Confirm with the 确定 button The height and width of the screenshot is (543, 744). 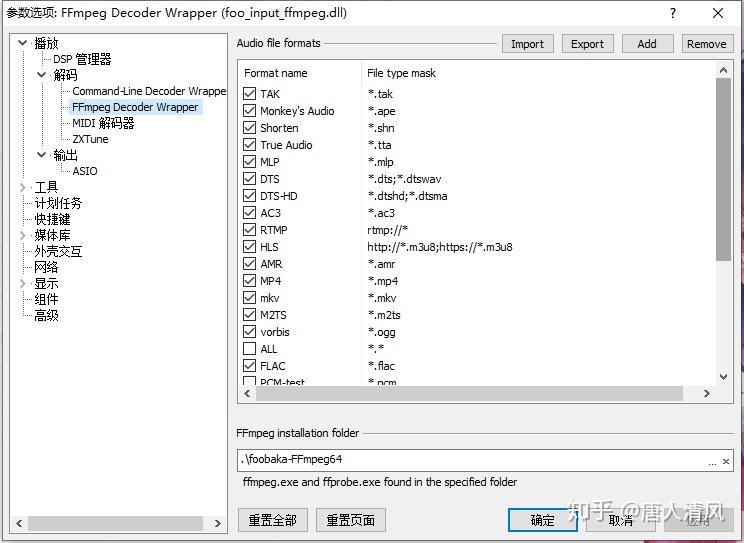(542, 520)
